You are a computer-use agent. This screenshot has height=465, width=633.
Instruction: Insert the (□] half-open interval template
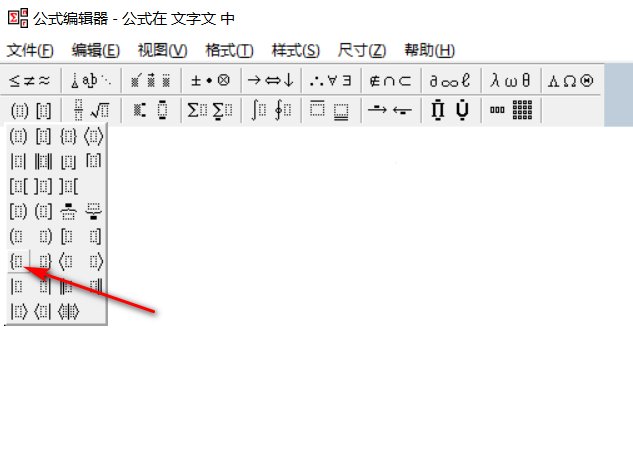tap(43, 212)
